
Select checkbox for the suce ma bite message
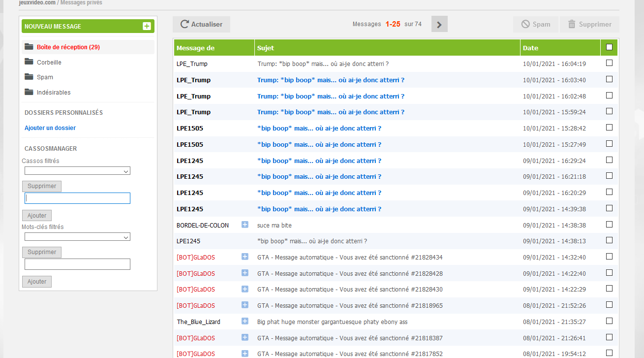(609, 225)
